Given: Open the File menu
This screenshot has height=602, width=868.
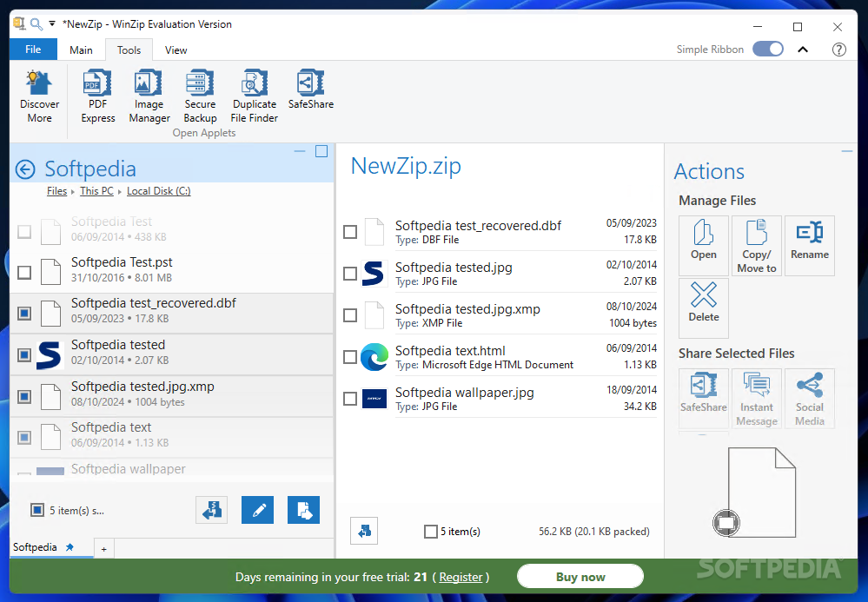Looking at the screenshot, I should click(x=33, y=50).
